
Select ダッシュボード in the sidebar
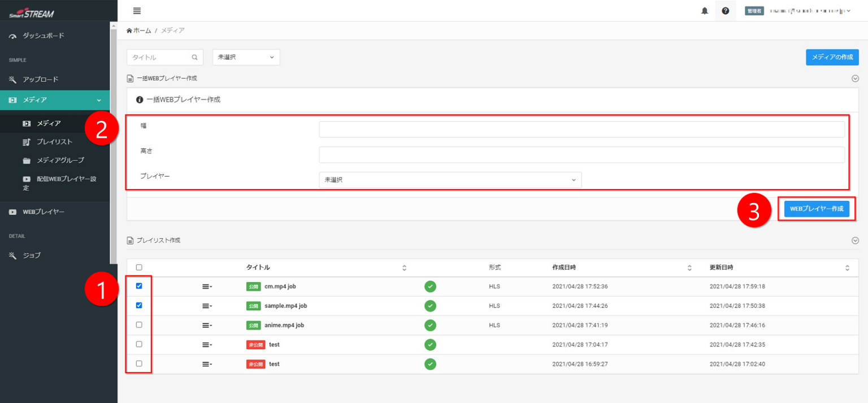tap(44, 36)
